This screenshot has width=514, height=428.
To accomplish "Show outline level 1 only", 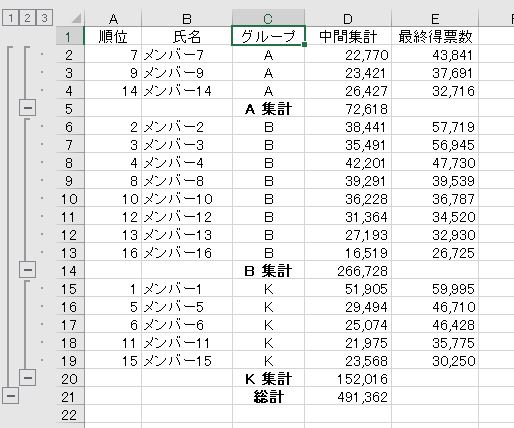I will pos(11,18).
